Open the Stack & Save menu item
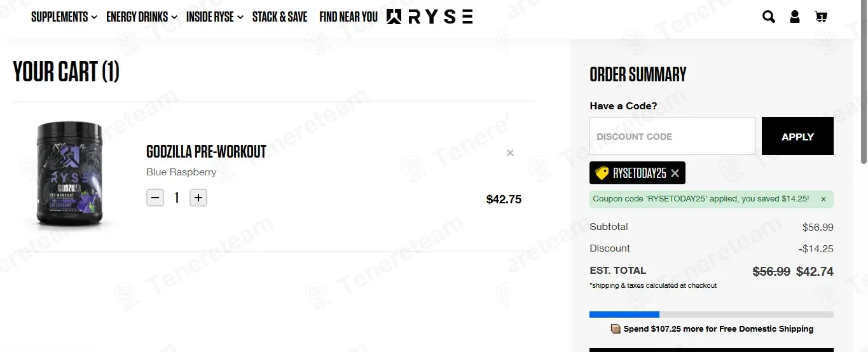 [x=280, y=17]
